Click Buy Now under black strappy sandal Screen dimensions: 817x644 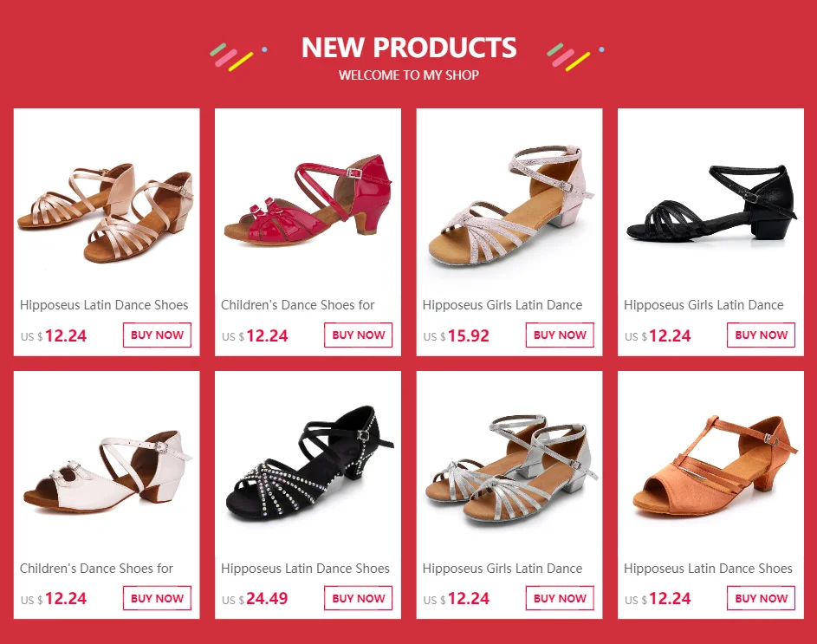point(762,335)
